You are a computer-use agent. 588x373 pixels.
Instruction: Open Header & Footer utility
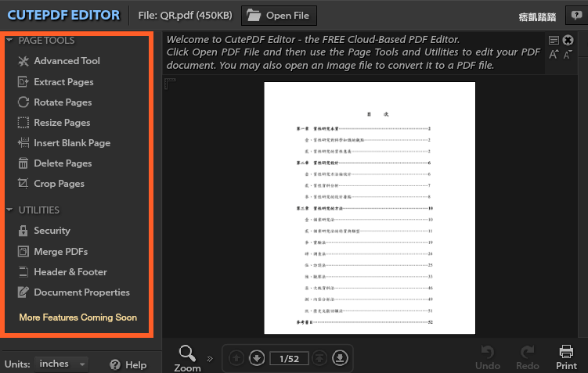[x=63, y=271]
